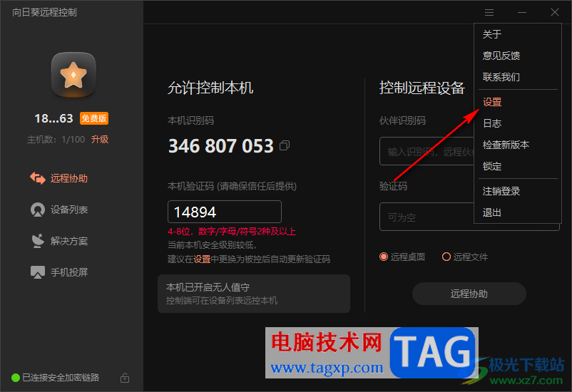572x392 pixels.
Task: Click the 免费版 badge
Action: [x=94, y=118]
